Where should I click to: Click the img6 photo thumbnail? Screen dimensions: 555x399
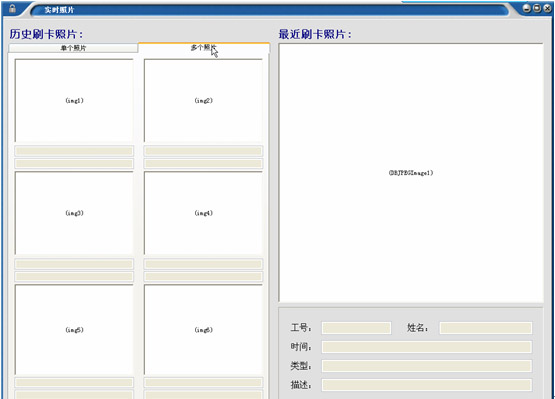pyautogui.click(x=204, y=330)
